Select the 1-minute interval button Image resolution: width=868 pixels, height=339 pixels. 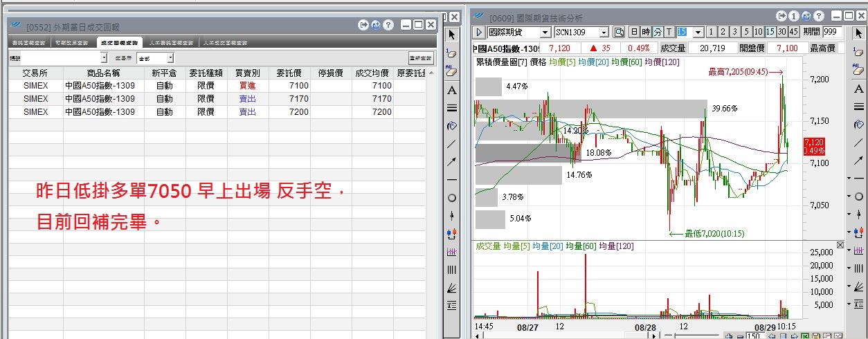tap(711, 32)
